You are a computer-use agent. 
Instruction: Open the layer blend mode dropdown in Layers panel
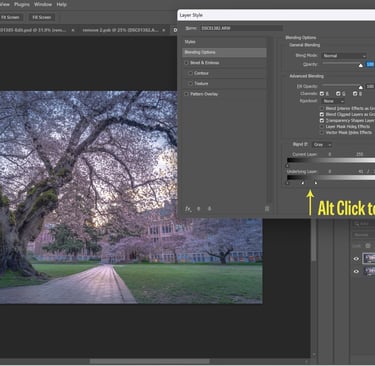364,235
